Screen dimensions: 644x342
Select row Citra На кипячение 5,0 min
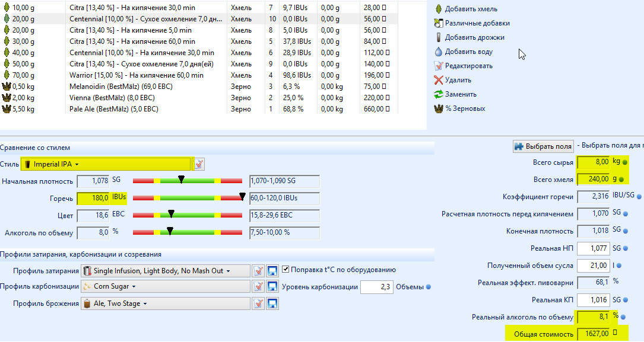pos(199,30)
